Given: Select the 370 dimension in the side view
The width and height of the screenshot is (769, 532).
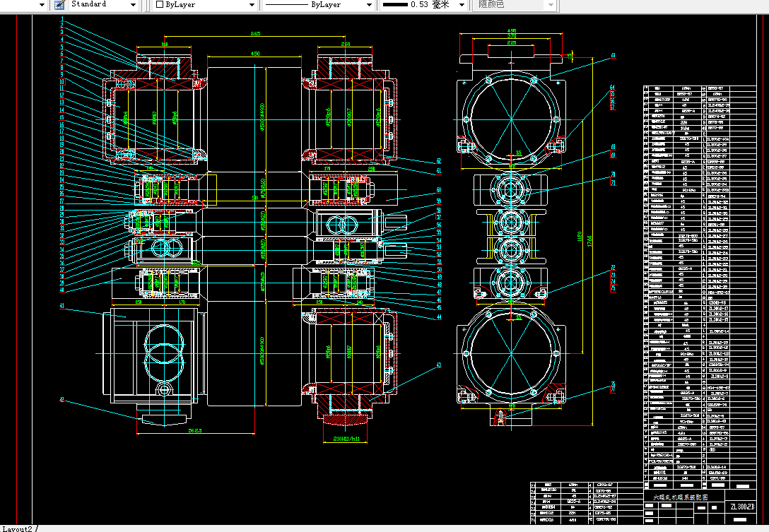Looking at the screenshot, I should click(511, 36).
